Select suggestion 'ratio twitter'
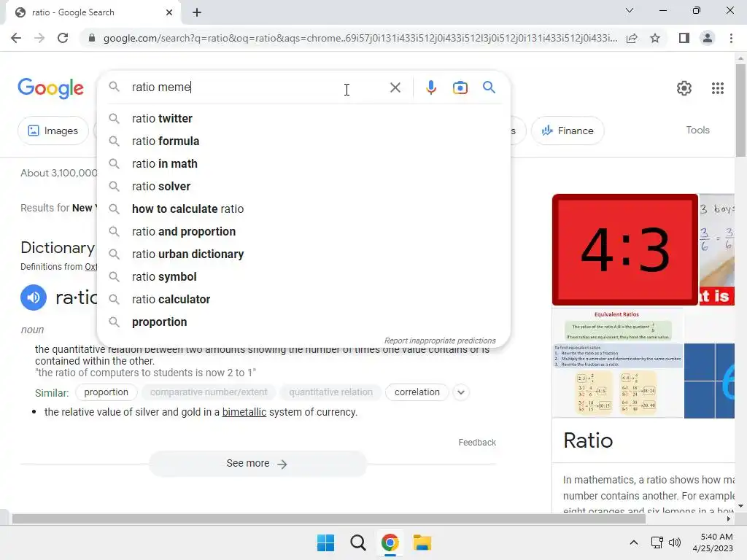The height and width of the screenshot is (560, 747). click(303, 119)
